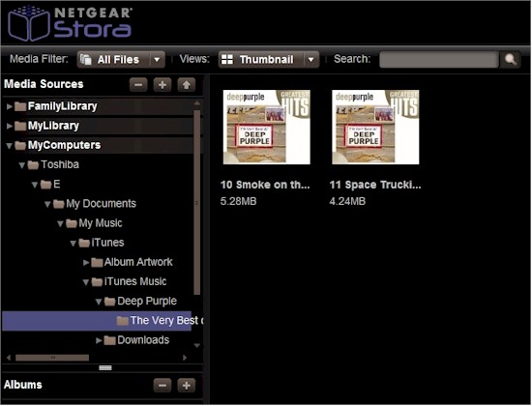Click the '11 Space Trucki...' file name
The image size is (532, 406).
(x=375, y=186)
